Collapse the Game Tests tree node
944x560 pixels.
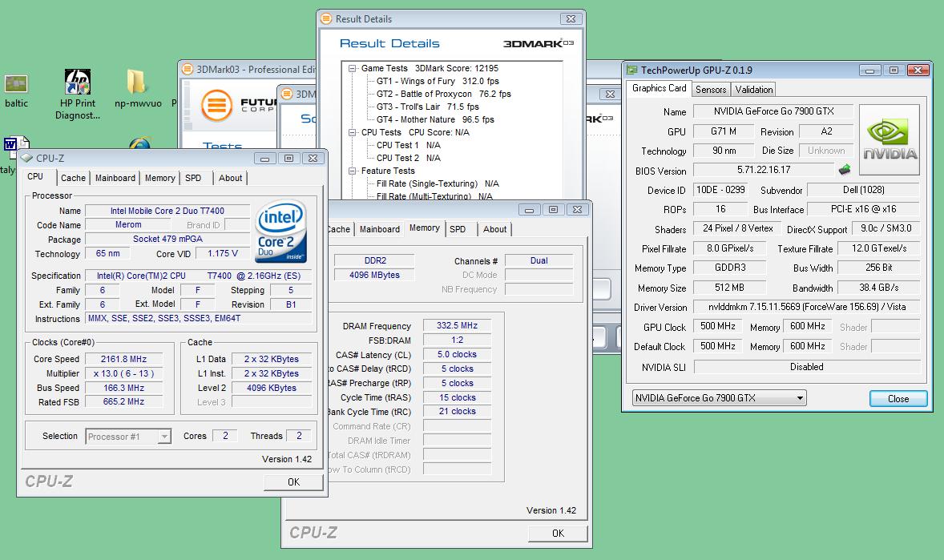(352, 69)
